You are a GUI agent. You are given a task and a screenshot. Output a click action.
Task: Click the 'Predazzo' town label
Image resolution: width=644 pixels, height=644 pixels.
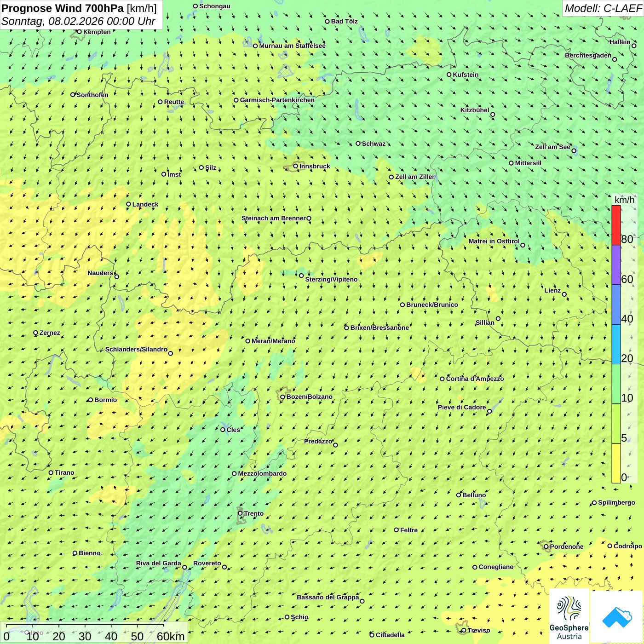pyautogui.click(x=318, y=441)
